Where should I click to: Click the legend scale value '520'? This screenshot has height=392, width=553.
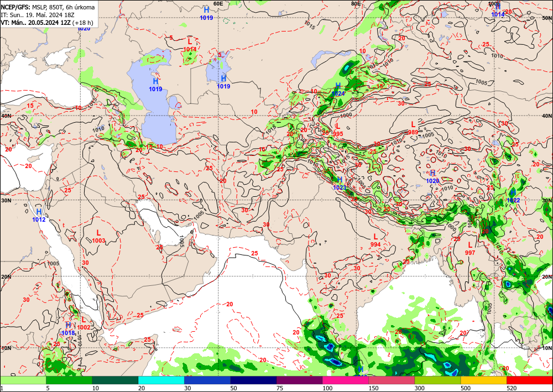pos(512,389)
